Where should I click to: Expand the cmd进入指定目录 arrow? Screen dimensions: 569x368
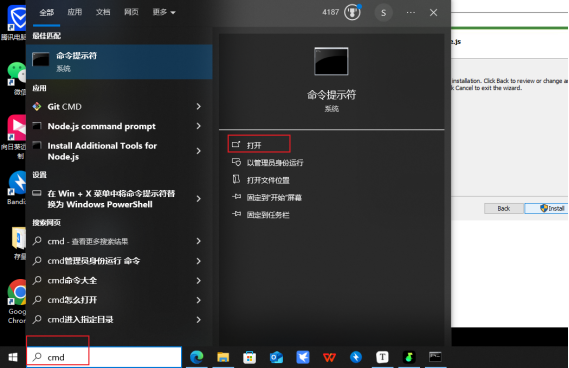click(x=198, y=320)
